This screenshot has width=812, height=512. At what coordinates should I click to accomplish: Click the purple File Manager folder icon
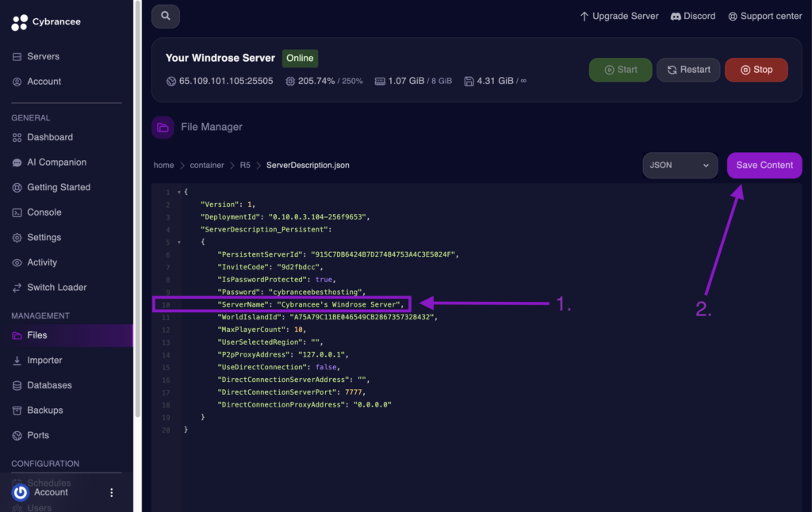point(163,127)
